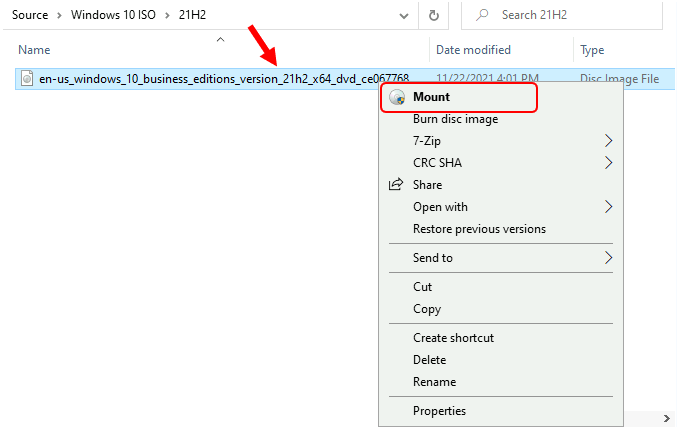Click the Search 21H2 input field

point(562,15)
